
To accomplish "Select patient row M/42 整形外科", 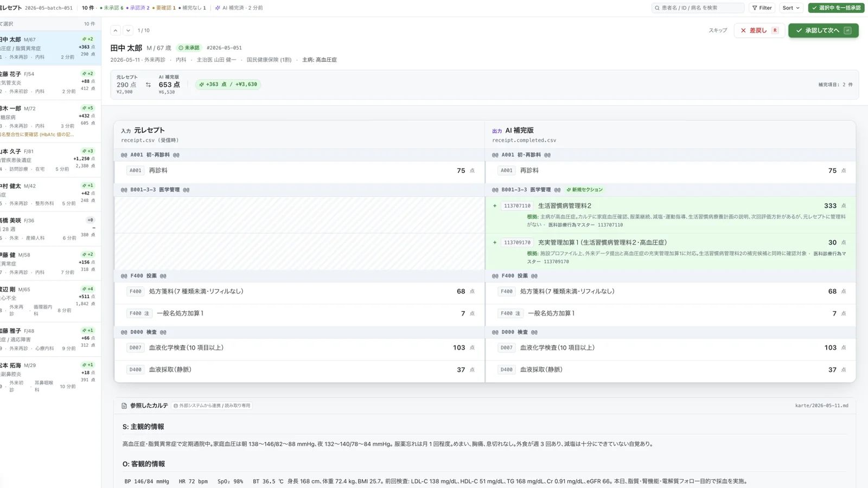I will tap(50, 195).
